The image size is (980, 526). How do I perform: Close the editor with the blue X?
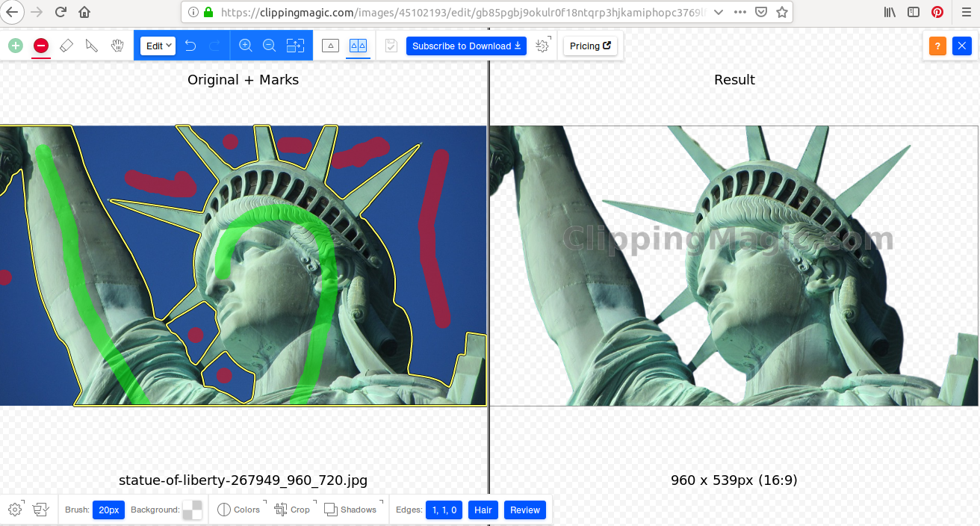click(x=962, y=46)
